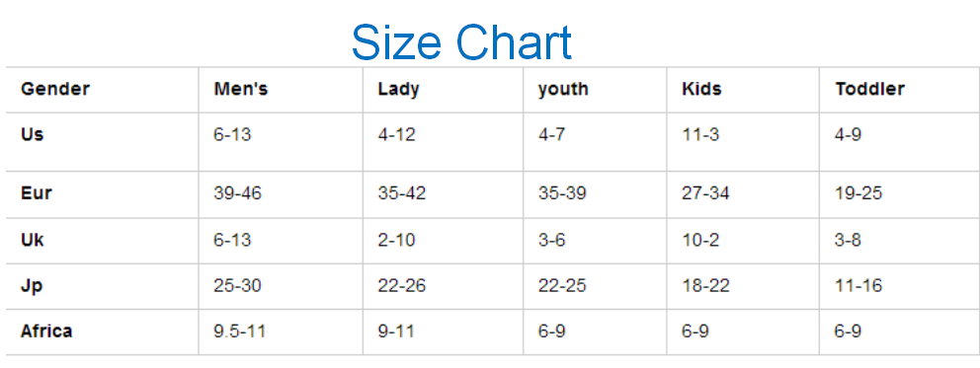Click the Size Chart title
This screenshot has width=980, height=368.
click(x=461, y=42)
